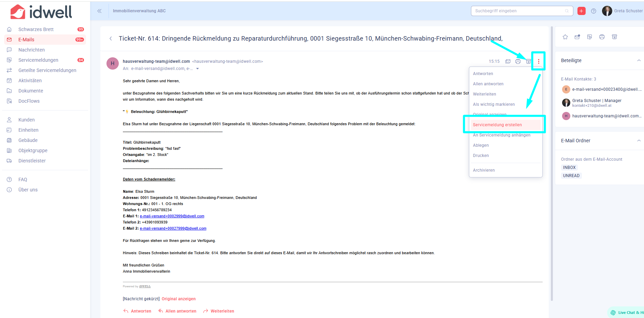Screen dimensions: 644x318
Task: Click the iDWELL link in Powered by footer
Action: click(x=145, y=287)
